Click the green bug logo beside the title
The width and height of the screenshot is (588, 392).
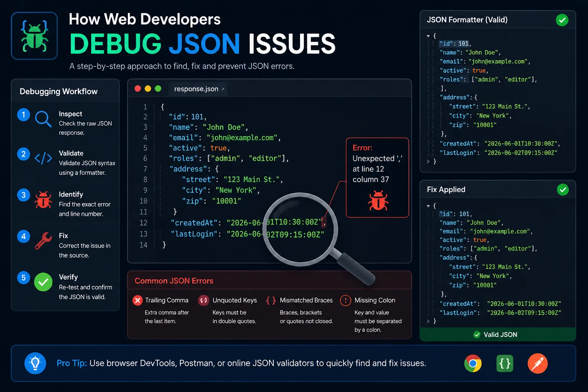[x=34, y=36]
